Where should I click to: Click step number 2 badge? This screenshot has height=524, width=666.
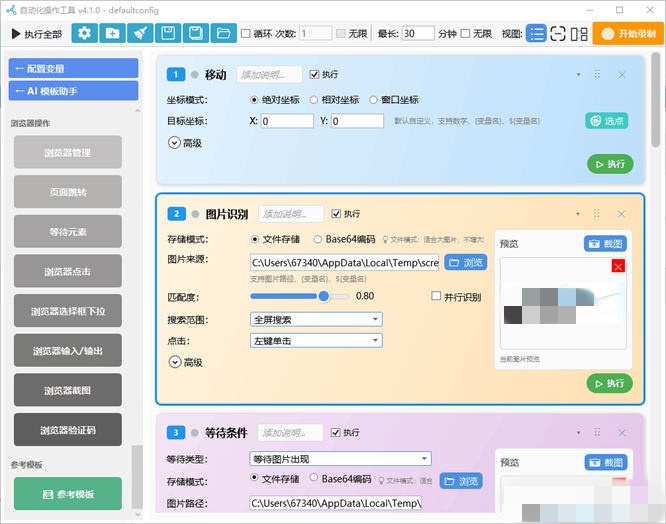point(176,214)
